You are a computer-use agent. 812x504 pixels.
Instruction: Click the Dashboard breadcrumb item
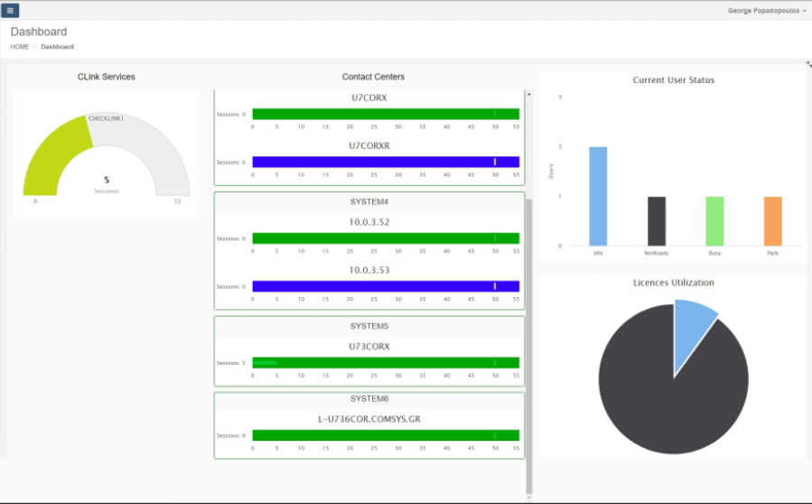tap(57, 47)
